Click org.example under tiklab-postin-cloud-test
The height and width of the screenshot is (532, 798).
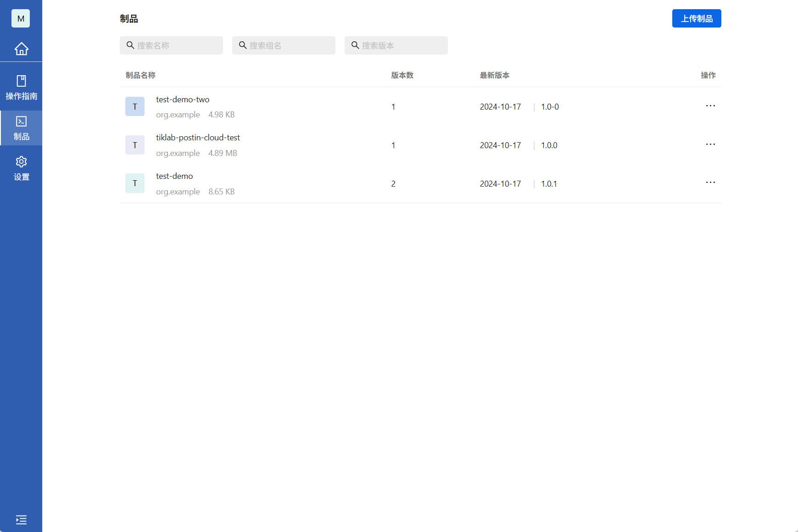pos(178,153)
